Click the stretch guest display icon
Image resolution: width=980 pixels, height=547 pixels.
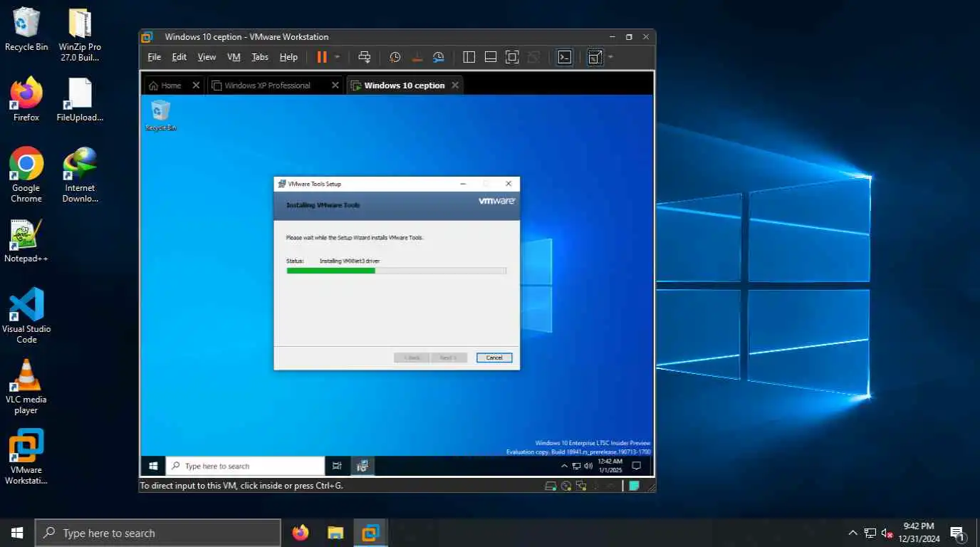tap(595, 57)
